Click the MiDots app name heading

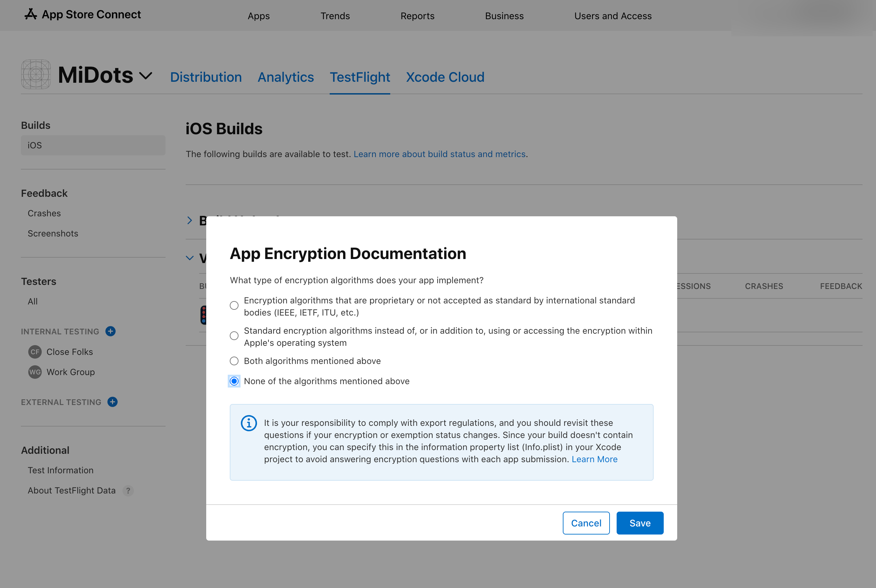[96, 75]
